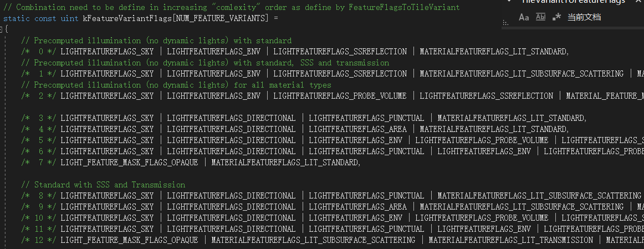Click LIGHT_FEATURE_MASK_FLAGS_OPAQUE on line 7
This screenshot has width=644, height=249.
point(129,162)
